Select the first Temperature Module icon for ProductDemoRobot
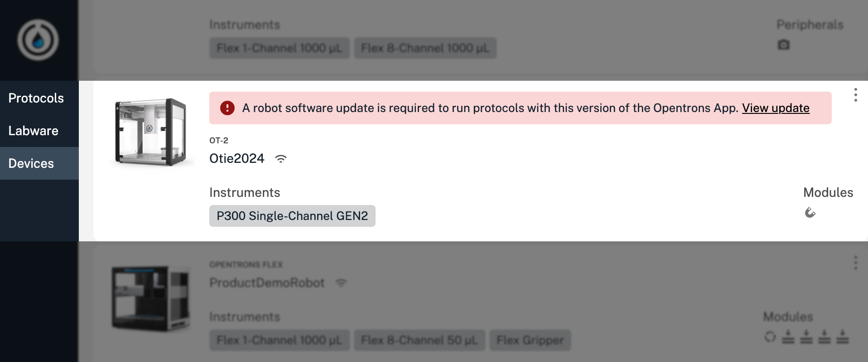Image resolution: width=868 pixels, height=362 pixels. tap(788, 337)
